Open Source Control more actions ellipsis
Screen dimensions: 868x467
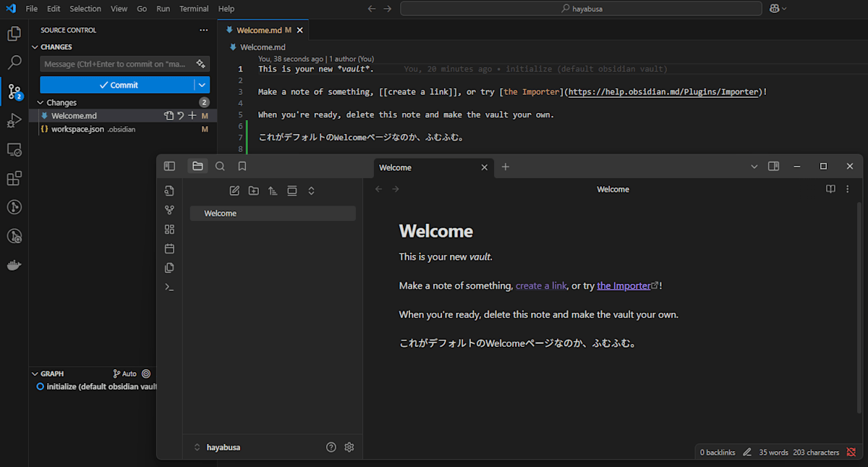tap(203, 30)
